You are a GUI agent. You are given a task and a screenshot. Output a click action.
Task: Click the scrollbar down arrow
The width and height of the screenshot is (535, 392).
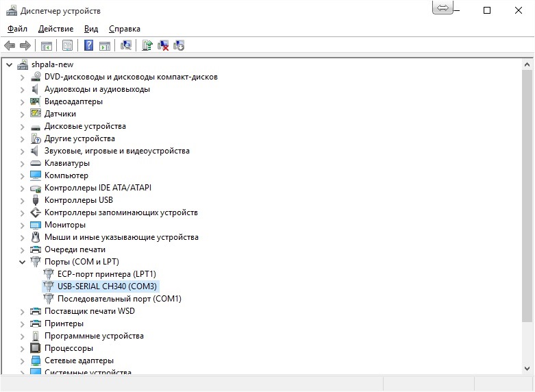click(x=527, y=369)
